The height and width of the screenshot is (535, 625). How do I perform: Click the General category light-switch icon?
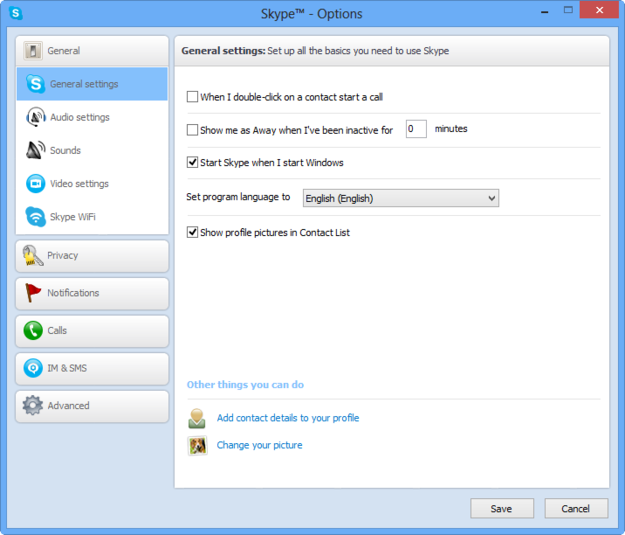33,51
